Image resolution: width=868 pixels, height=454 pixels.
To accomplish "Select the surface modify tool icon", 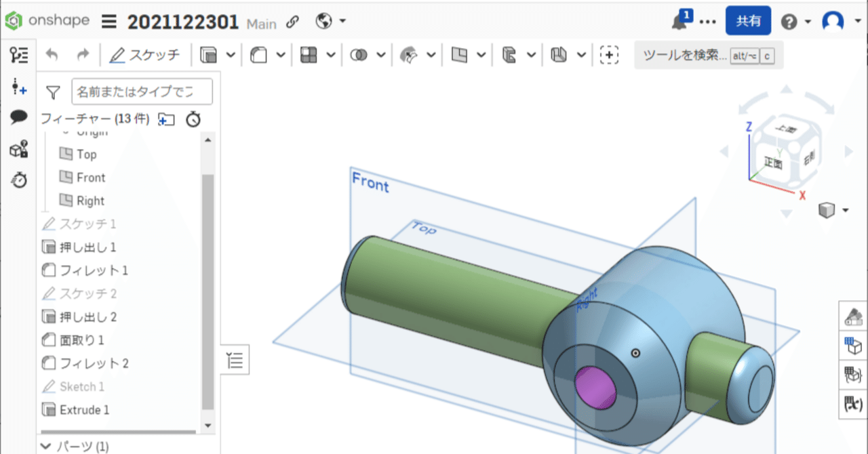I will (x=408, y=56).
